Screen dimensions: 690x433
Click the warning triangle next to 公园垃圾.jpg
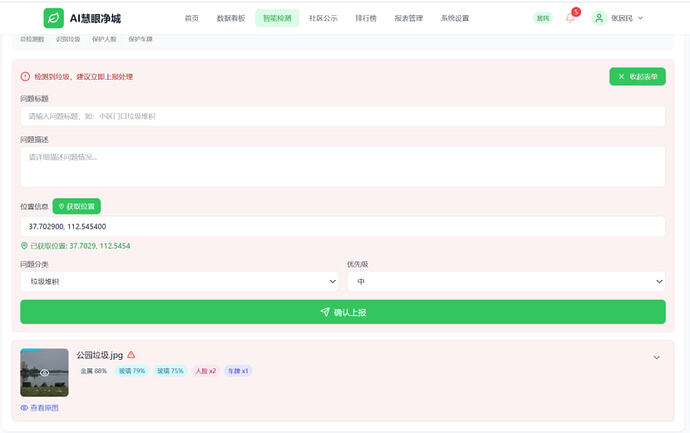131,355
